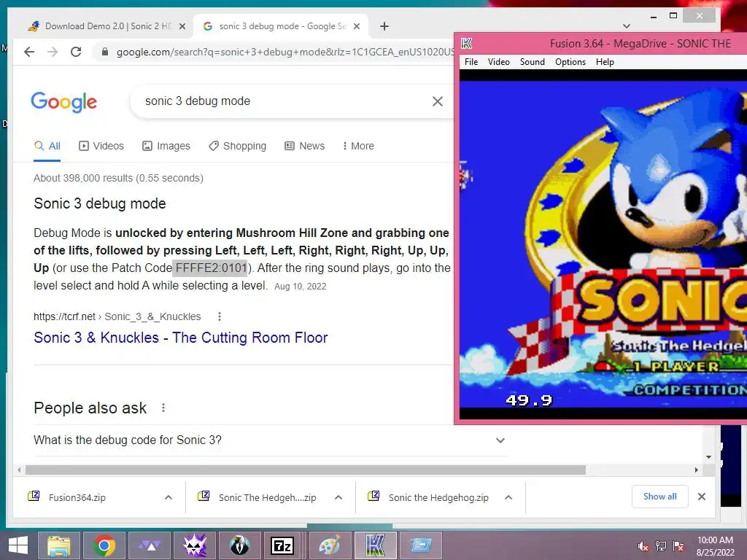Open File Explorer from taskbar
747x560 pixels.
coord(58,545)
